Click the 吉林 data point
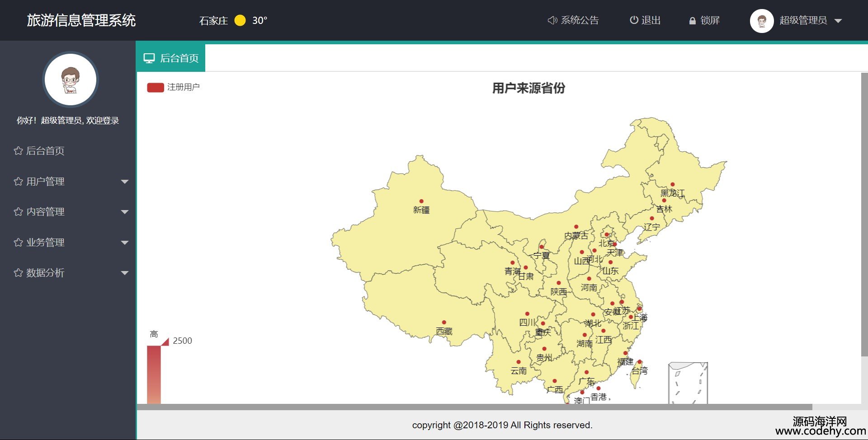The height and width of the screenshot is (440, 868). pos(664,201)
